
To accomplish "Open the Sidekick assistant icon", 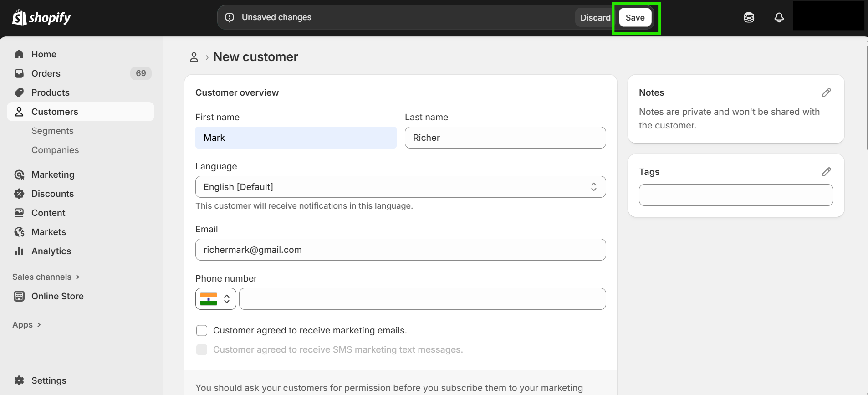I will (x=749, y=17).
